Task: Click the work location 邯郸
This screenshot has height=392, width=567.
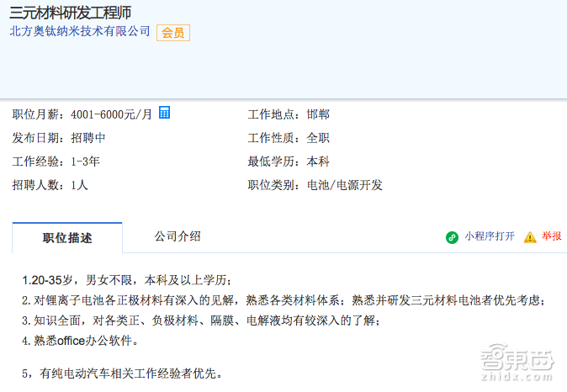Action: click(x=318, y=114)
